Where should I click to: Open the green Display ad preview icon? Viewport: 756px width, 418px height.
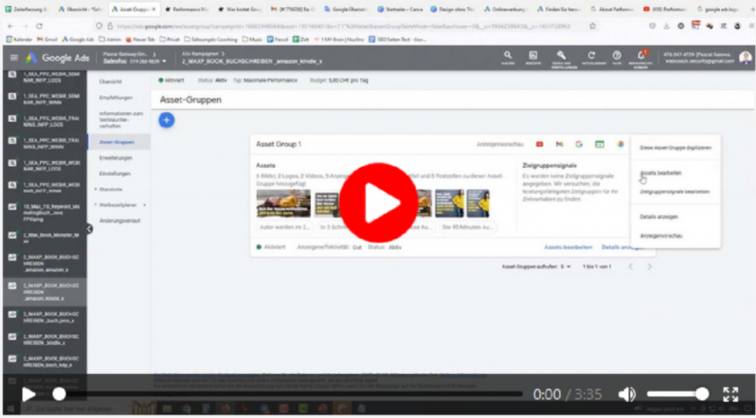599,144
